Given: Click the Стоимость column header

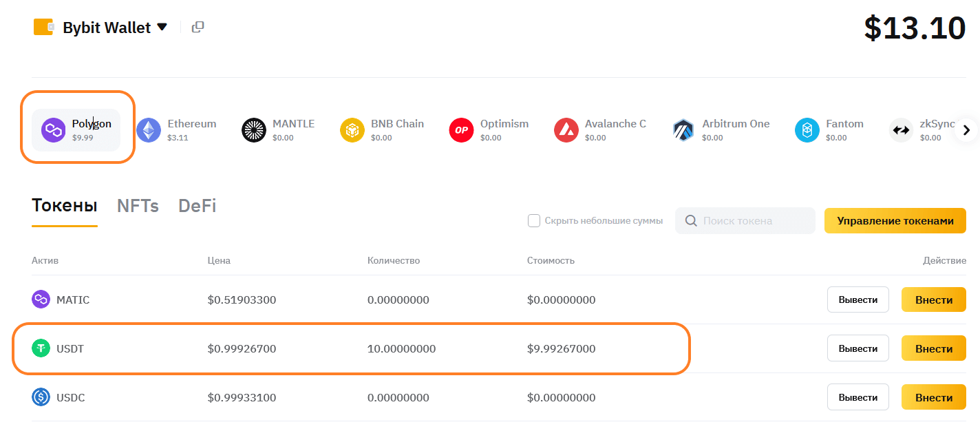Looking at the screenshot, I should pyautogui.click(x=551, y=260).
